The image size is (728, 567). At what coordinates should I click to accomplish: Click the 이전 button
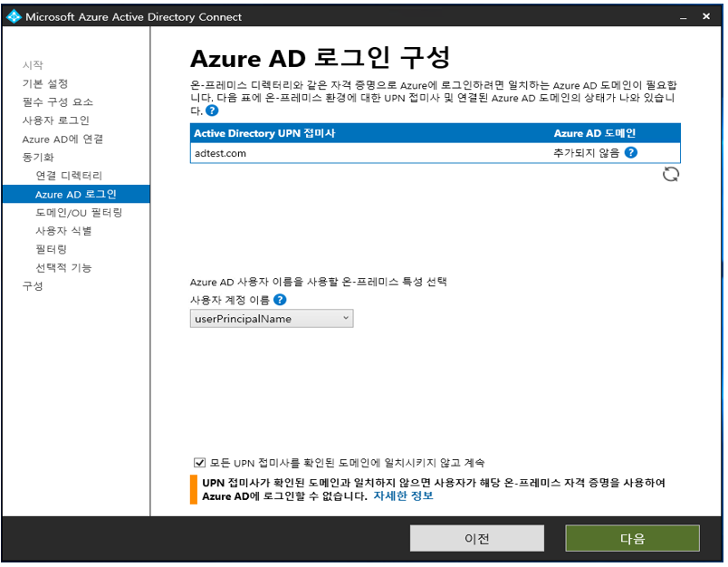477,538
